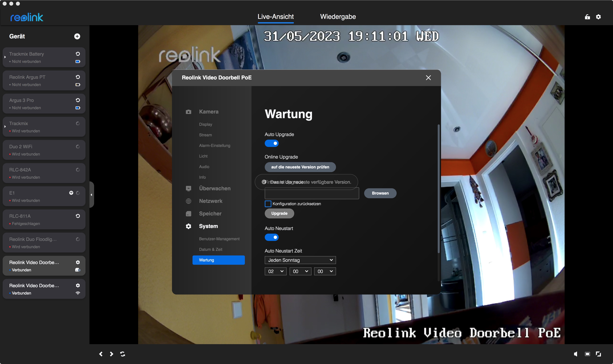Open global settings gear in top right
The width and height of the screenshot is (613, 364).
coord(598,17)
